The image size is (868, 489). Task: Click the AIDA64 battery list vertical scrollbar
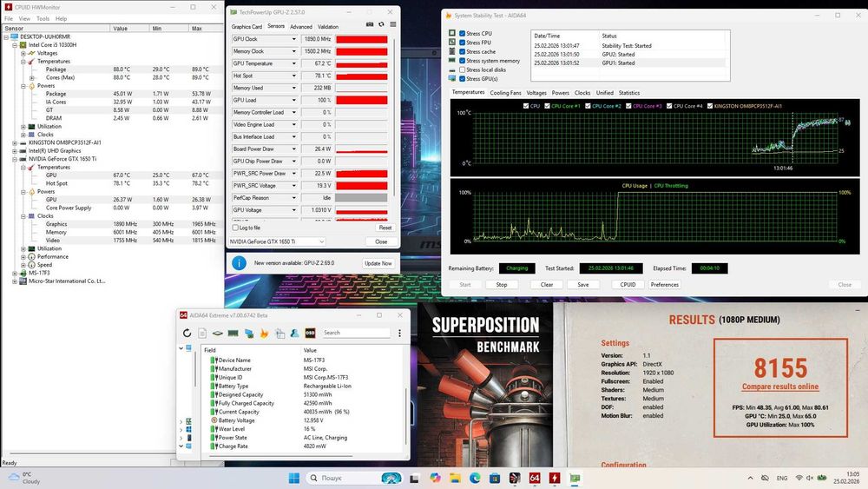406,415
